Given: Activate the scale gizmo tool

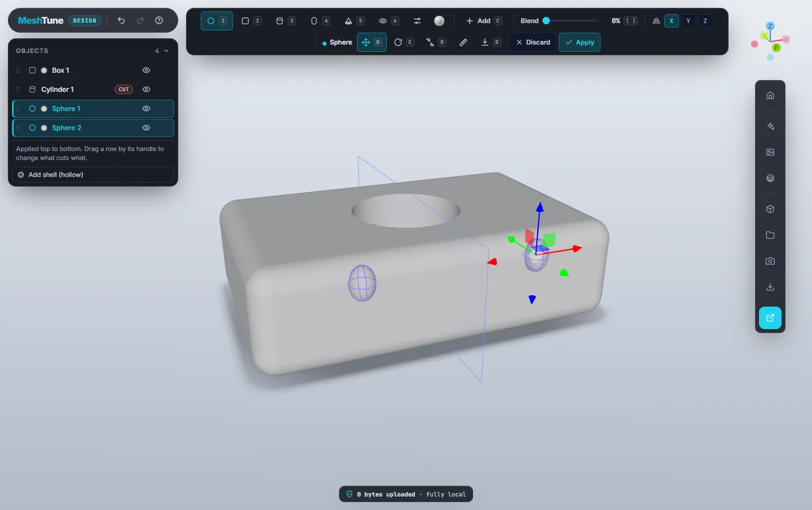Looking at the screenshot, I should (x=436, y=42).
